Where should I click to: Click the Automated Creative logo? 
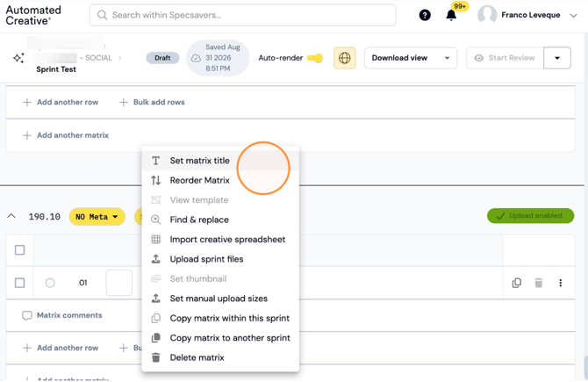point(33,16)
